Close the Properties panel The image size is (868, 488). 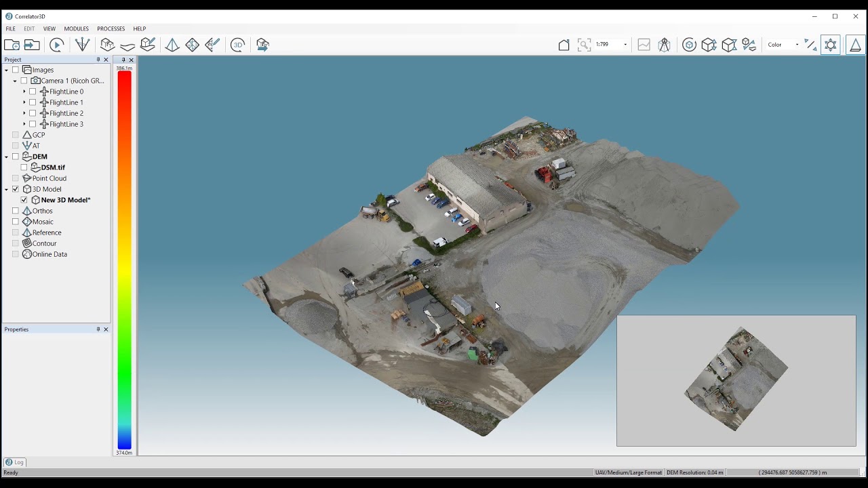tap(106, 329)
